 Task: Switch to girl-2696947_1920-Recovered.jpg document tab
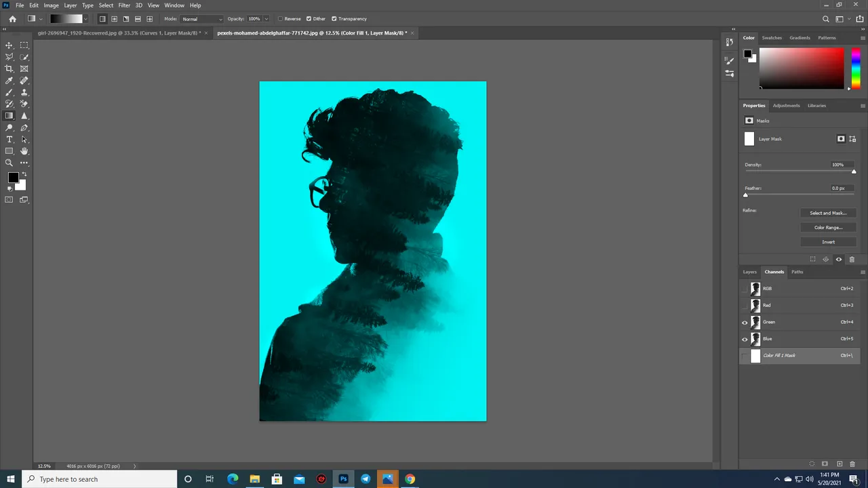[119, 33]
